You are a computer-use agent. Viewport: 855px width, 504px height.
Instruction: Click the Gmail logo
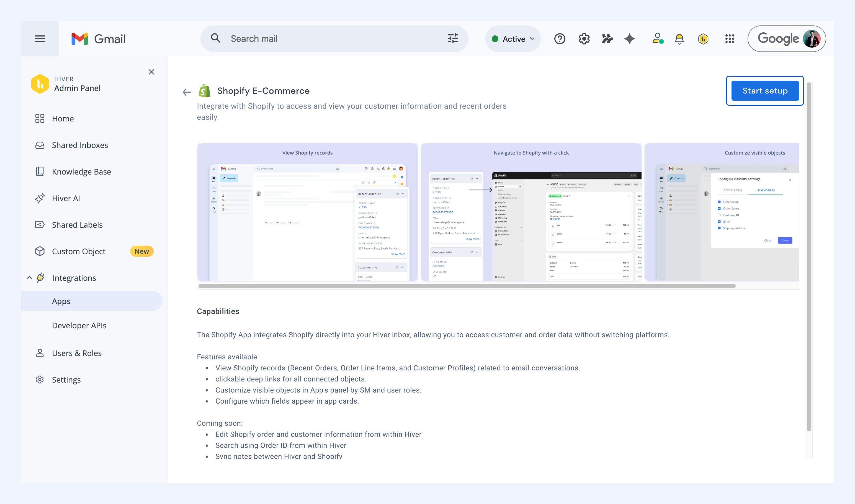(x=98, y=39)
